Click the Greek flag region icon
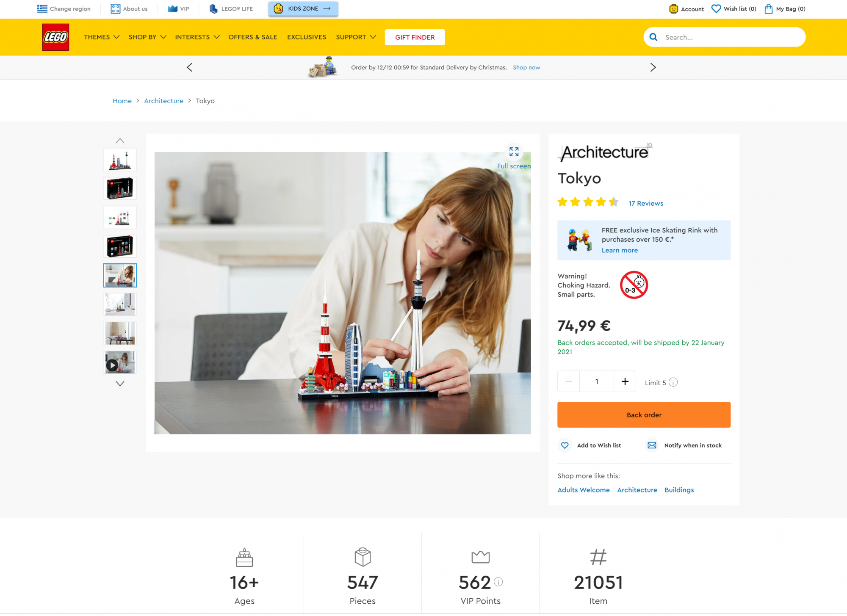This screenshot has height=616, width=847. 42,9
